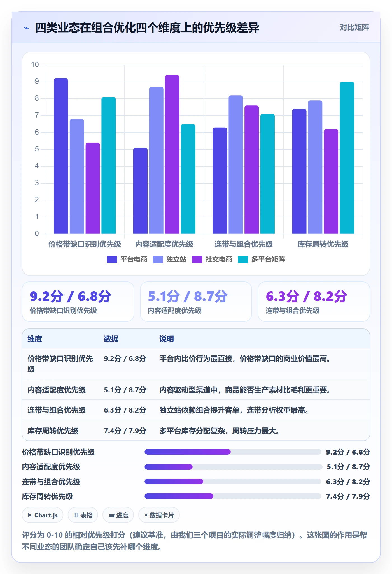The height and width of the screenshot is (574, 392).
Task: Click the 平台电商 bar in 价格带缺口识别优先级 group
Action: [61, 156]
